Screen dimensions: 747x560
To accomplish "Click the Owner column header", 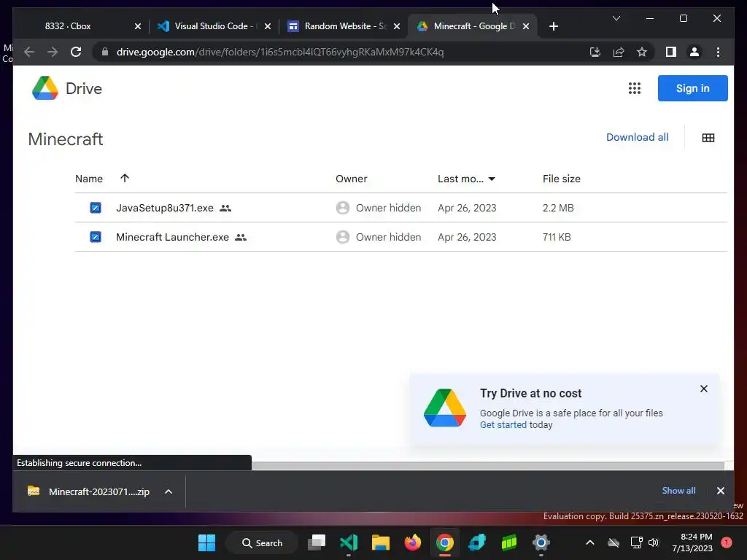I will pyautogui.click(x=351, y=179).
